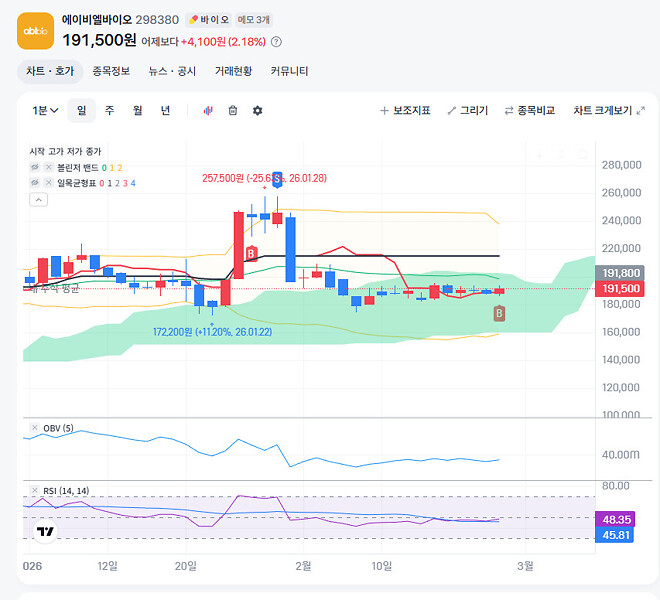Click the shopping bag trade marker icon

233,111
